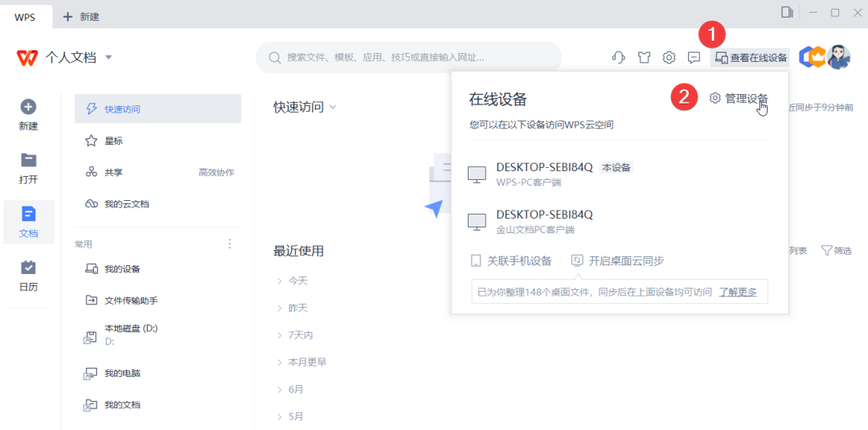This screenshot has height=430, width=868.
Task: Open the customer service headset icon
Action: [x=618, y=57]
